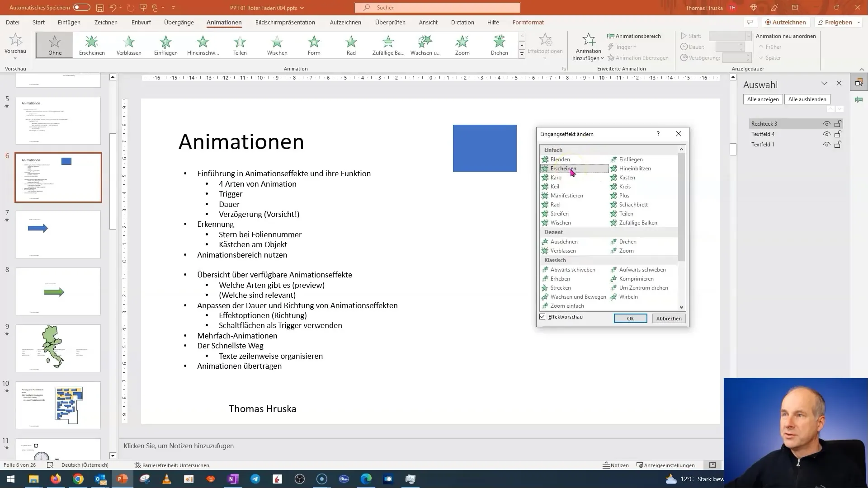This screenshot has width=868, height=488.
Task: Select Drehen animation in ribbon gallery
Action: click(500, 45)
